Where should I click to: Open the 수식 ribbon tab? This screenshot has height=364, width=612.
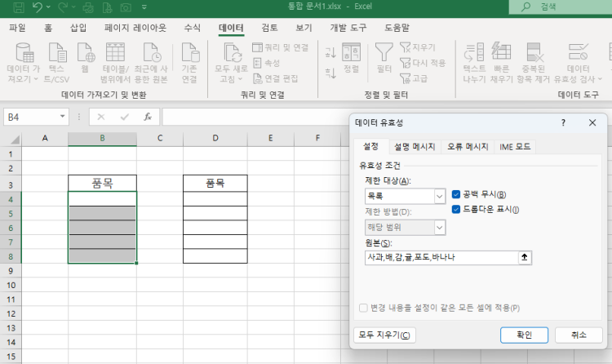(x=193, y=28)
